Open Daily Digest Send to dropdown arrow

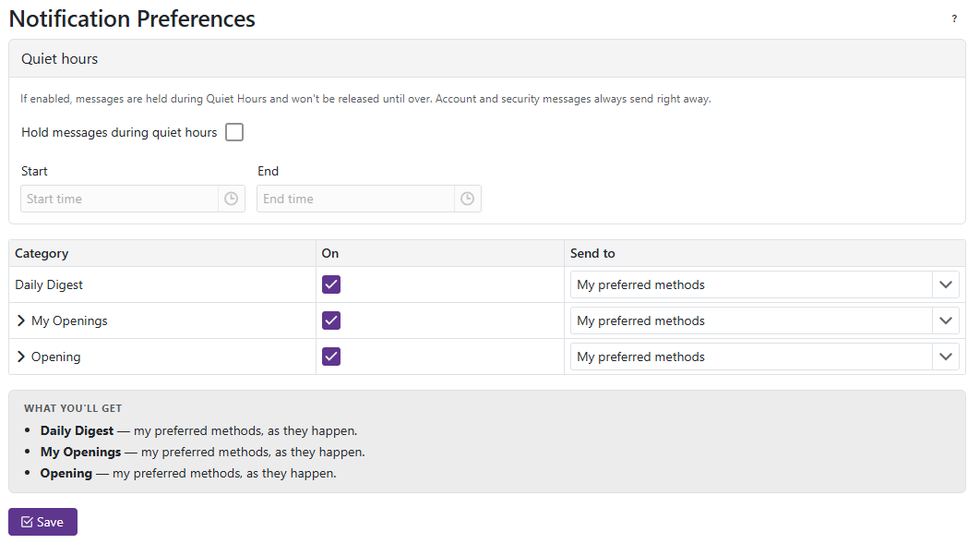[x=946, y=284]
